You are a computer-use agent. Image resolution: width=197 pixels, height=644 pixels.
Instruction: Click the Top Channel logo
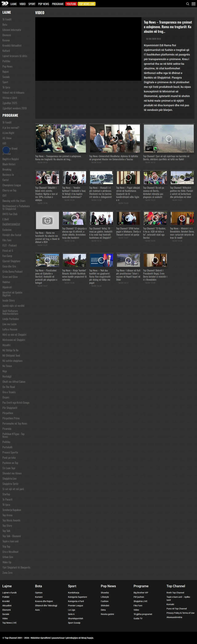[x=5, y=4]
